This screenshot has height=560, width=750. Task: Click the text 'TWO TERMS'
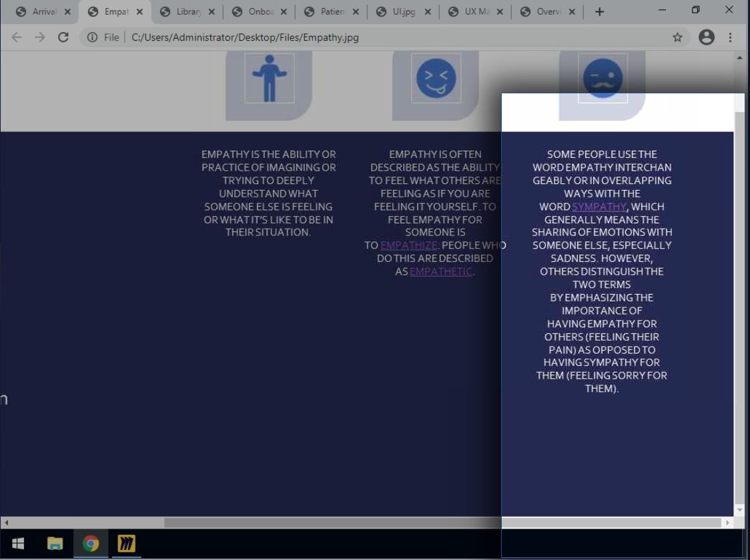click(x=602, y=285)
